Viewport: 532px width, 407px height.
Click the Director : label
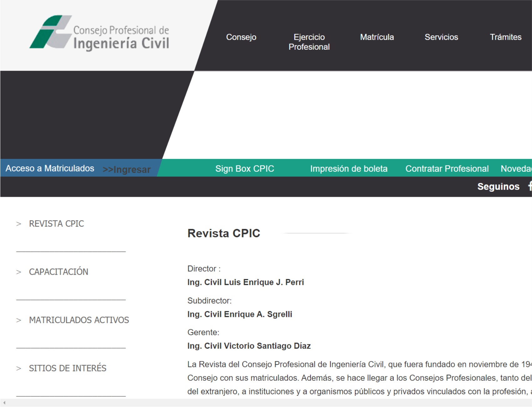click(204, 269)
